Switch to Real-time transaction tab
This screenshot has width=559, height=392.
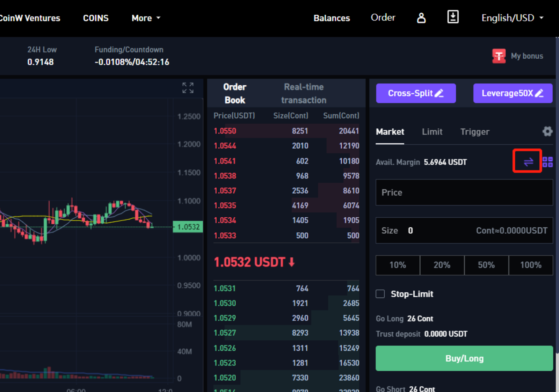[304, 93]
